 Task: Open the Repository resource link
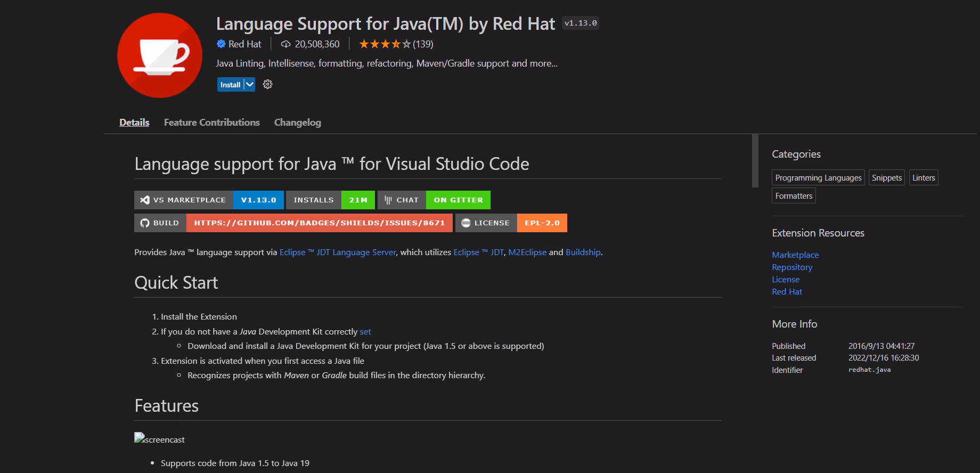click(x=792, y=267)
